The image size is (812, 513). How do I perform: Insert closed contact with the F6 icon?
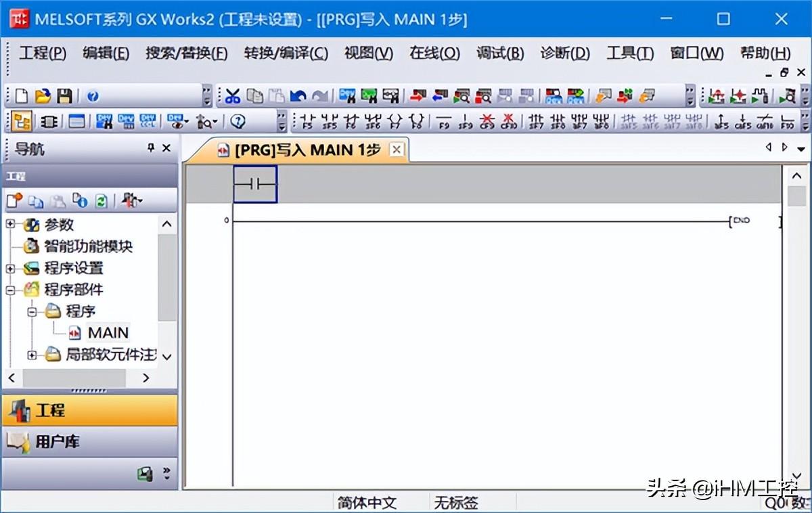pyautogui.click(x=352, y=121)
